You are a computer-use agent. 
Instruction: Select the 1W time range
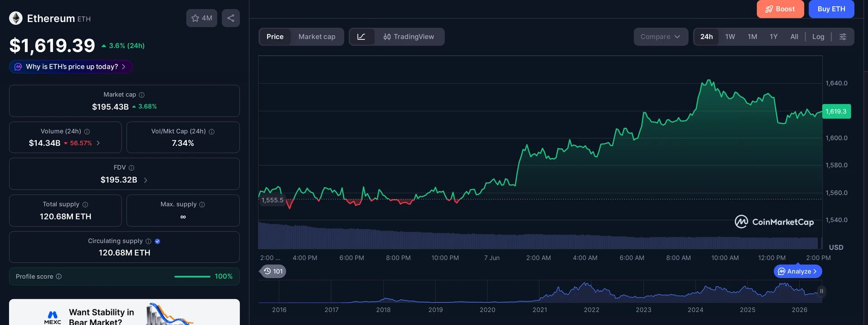point(730,37)
